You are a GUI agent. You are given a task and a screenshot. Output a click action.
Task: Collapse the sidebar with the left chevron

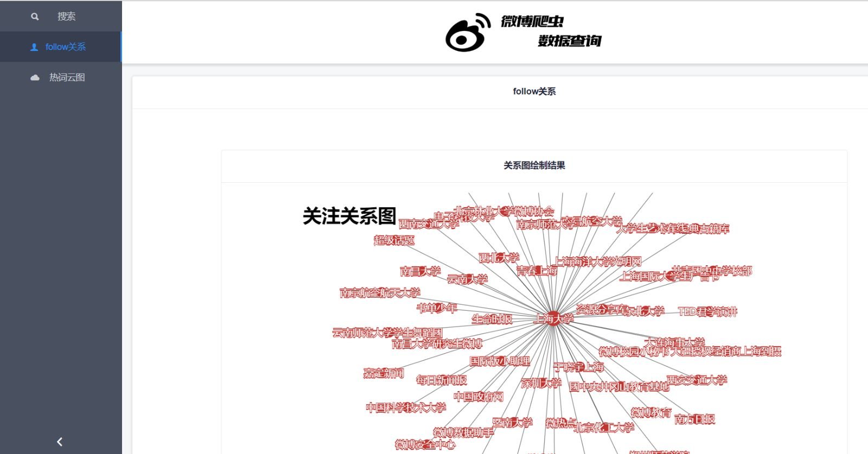pos(60,442)
